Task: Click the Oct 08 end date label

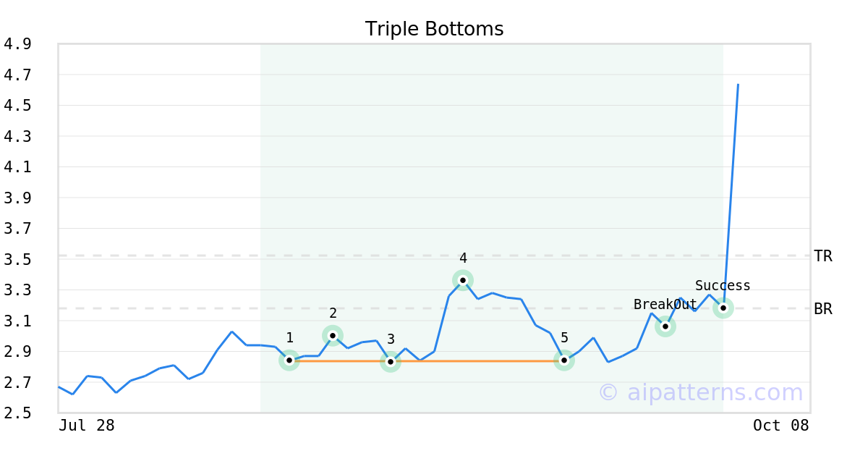Action: (x=780, y=426)
